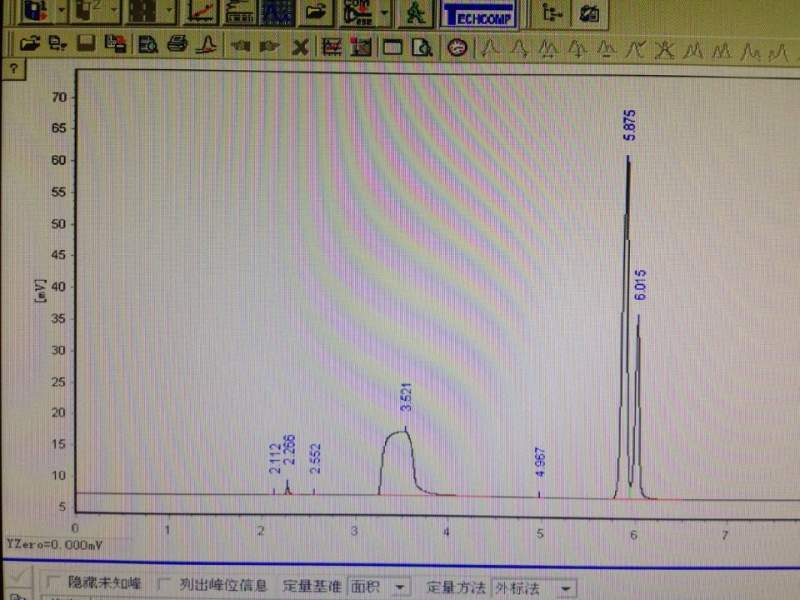This screenshot has width=800, height=600.
Task: Select the crossed-peaks X-shaped peak processing icon
Action: (x=665, y=51)
